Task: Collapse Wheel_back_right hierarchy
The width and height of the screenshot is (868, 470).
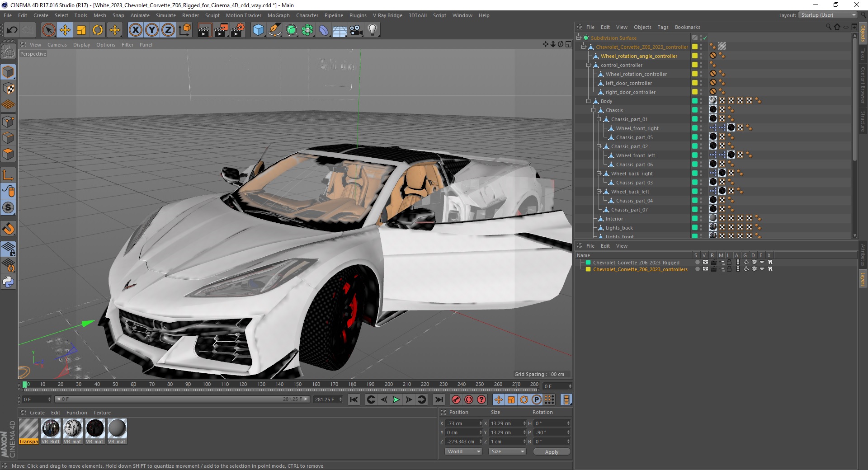Action: point(599,174)
